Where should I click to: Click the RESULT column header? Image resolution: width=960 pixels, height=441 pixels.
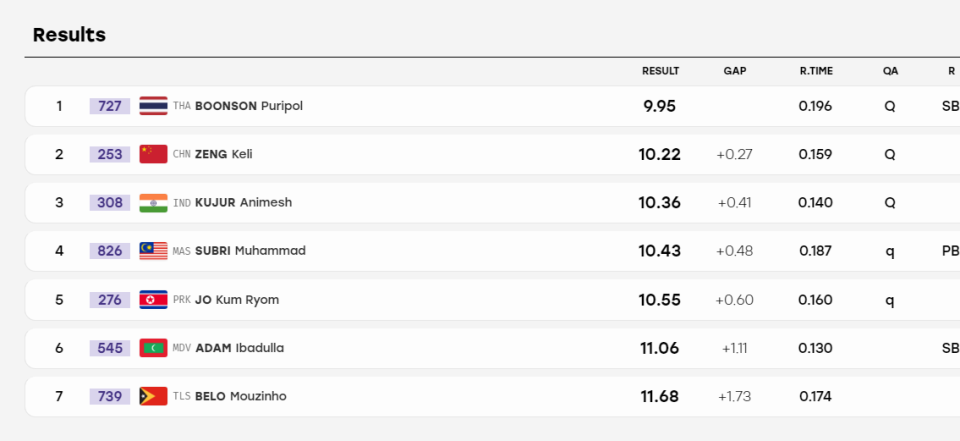tap(661, 71)
